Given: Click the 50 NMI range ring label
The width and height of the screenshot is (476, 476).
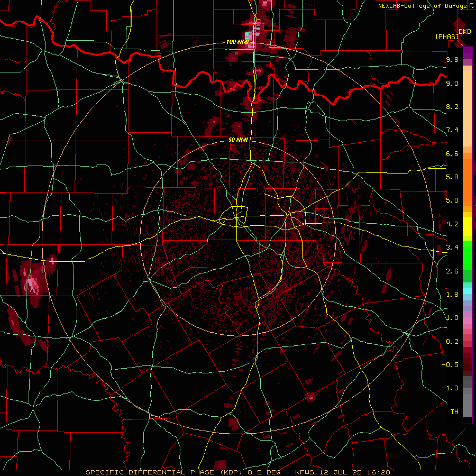Looking at the screenshot, I should (239, 140).
